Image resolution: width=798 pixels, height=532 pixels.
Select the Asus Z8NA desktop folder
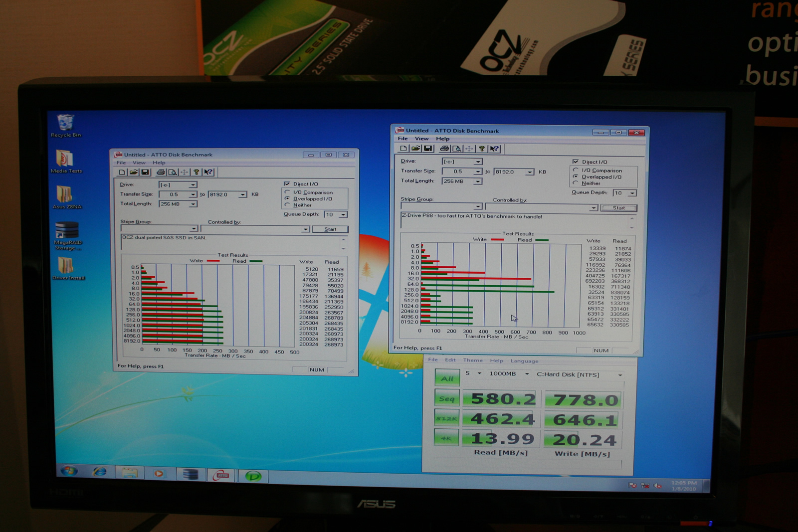[x=66, y=197]
